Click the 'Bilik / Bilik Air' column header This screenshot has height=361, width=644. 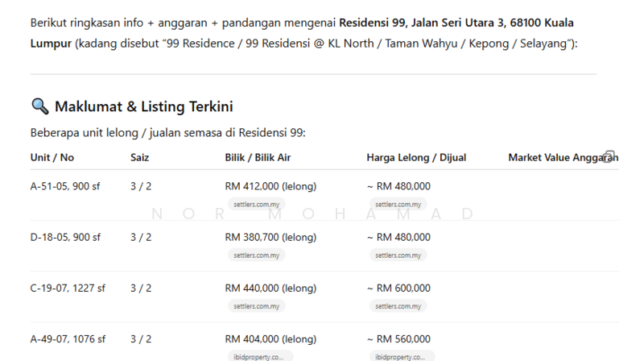tap(257, 158)
